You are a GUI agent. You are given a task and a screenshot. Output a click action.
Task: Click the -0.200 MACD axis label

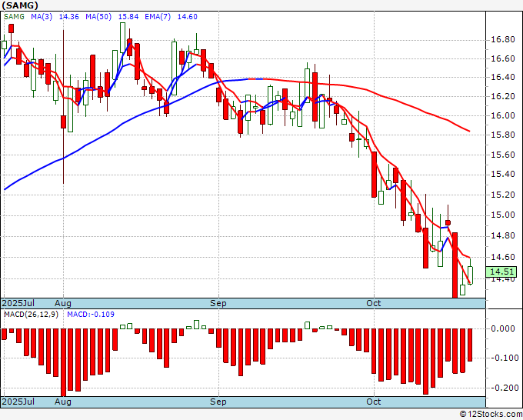[x=505, y=388]
